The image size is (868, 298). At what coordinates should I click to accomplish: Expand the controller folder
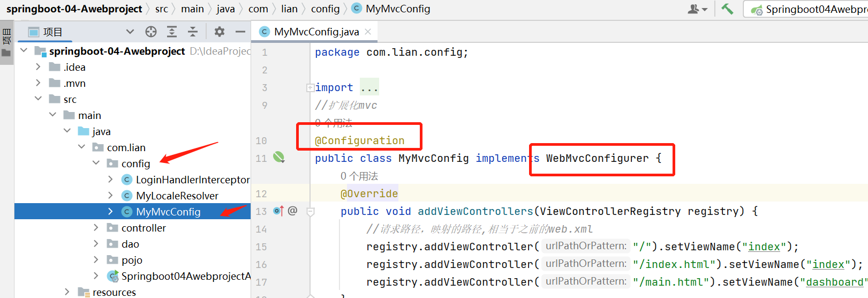[x=96, y=228]
